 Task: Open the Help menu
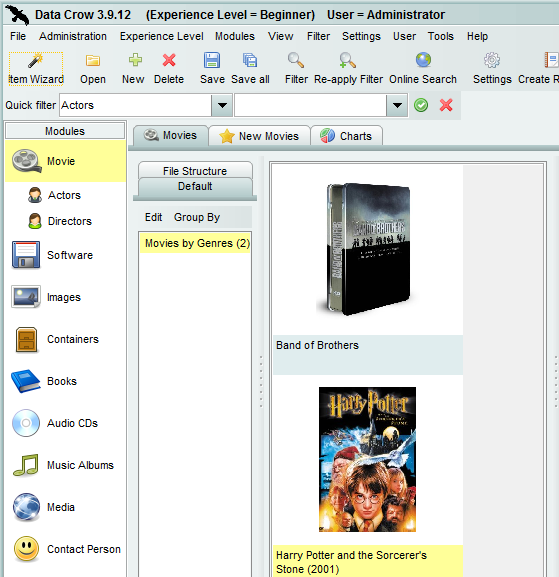[477, 36]
